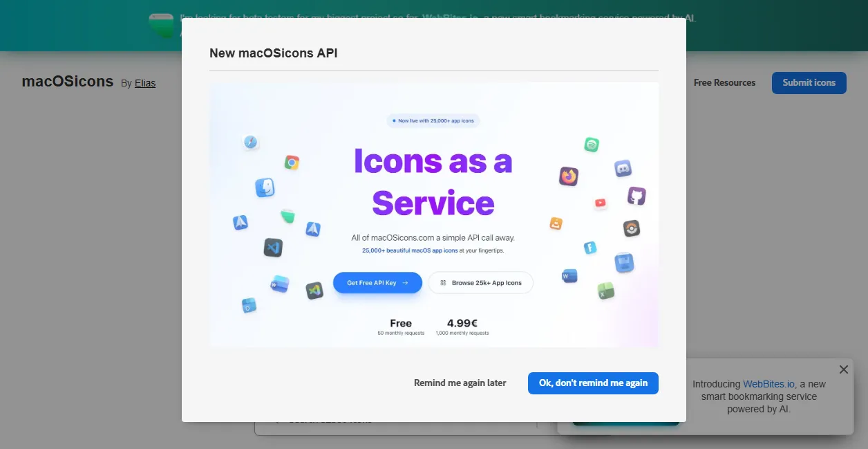
Task: Click the Discord icon
Action: click(x=623, y=167)
